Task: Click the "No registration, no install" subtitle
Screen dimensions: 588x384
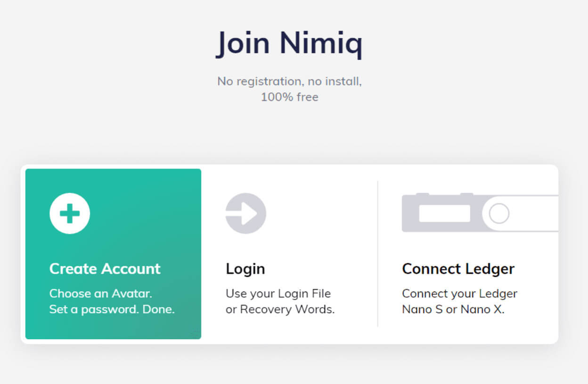Action: point(289,81)
